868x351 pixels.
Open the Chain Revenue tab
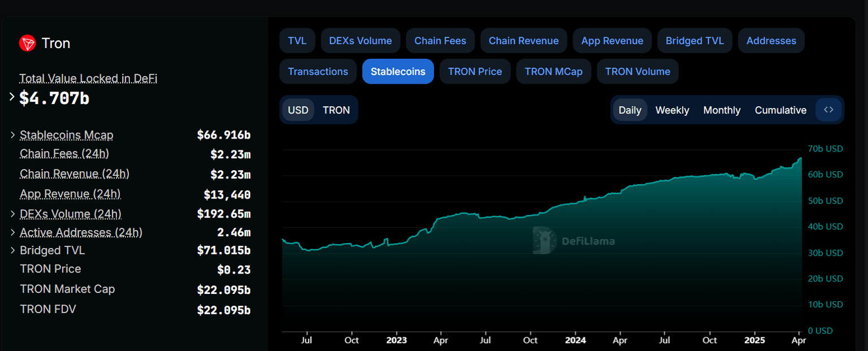(x=523, y=40)
